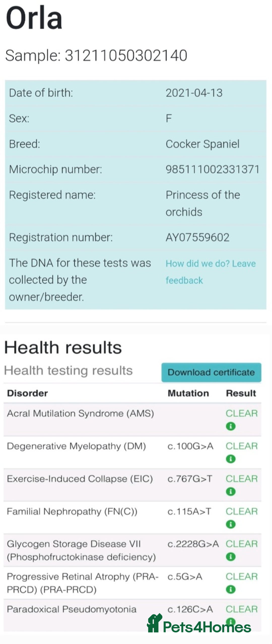Click the info icon under AMS CLEAR result
The height and width of the screenshot is (644, 272).
click(231, 426)
